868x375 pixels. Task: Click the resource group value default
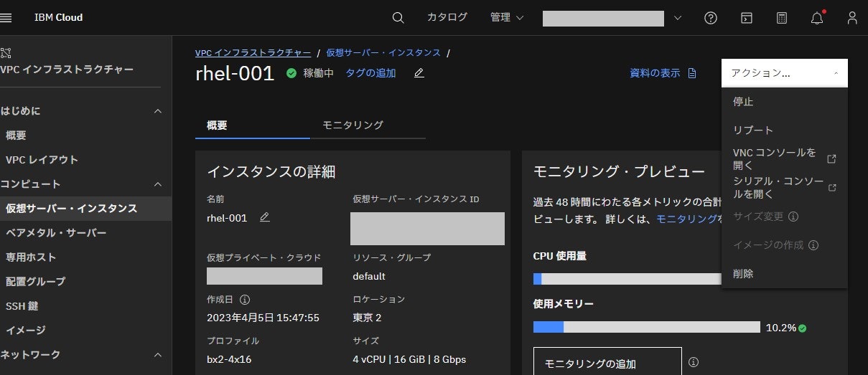coord(369,276)
